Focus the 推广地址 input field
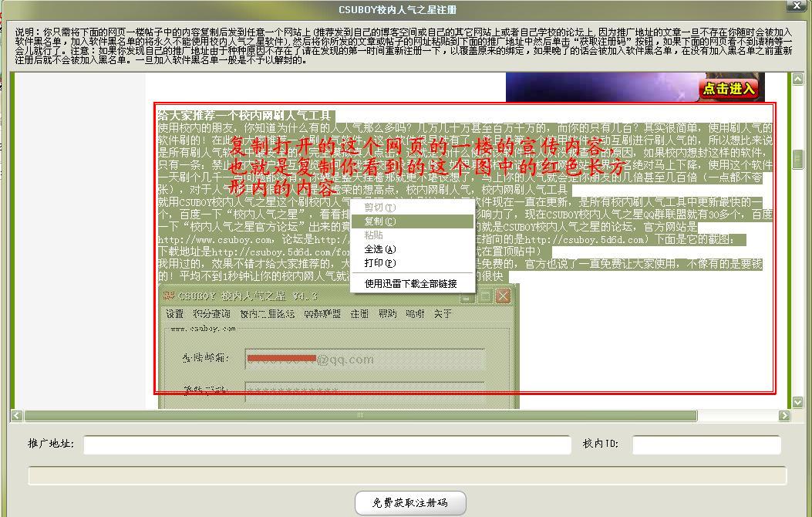Screen dimensions: 812x517 [328, 445]
